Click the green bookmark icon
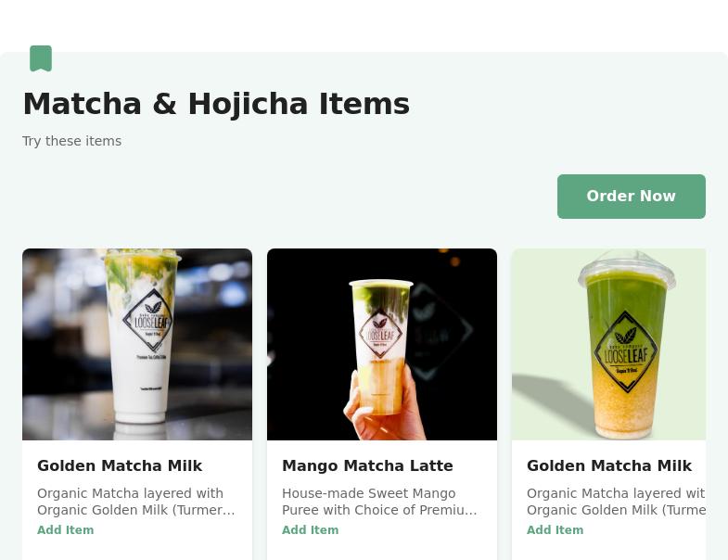The width and height of the screenshot is (728, 560). (41, 58)
